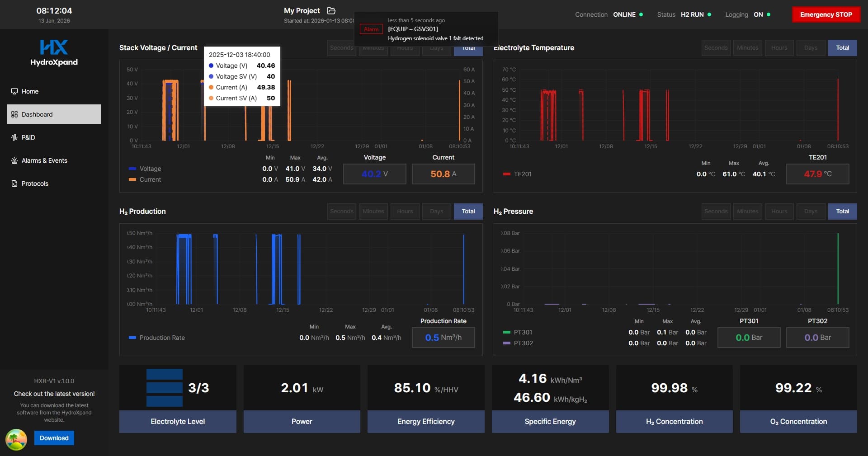Switch H₂ Pressure chart to Minutes
868x456 pixels.
[747, 212]
